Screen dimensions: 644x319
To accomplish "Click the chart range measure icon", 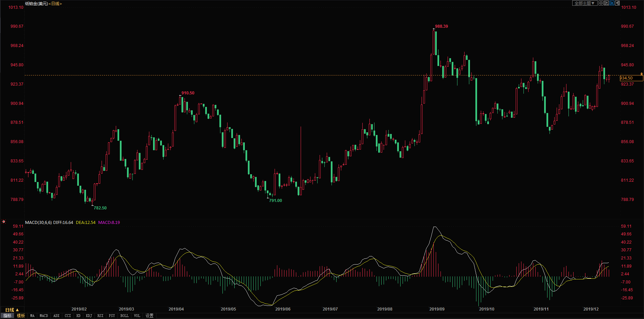I will (606, 3).
